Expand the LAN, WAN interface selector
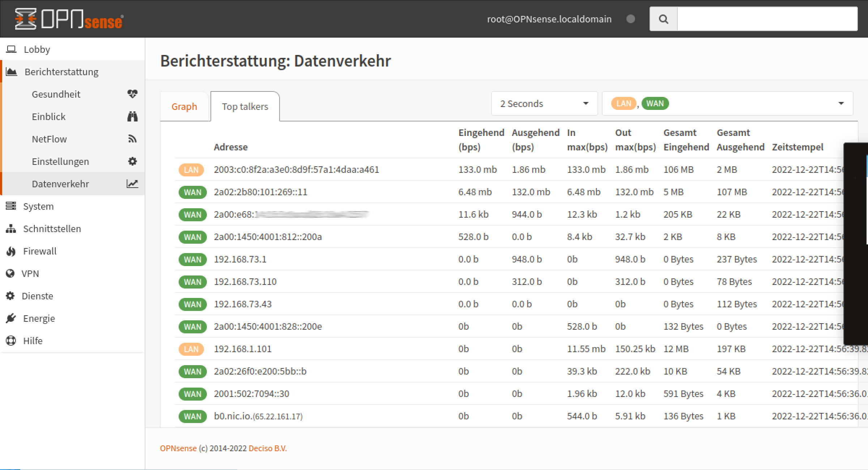Screen dimensions: 868x470 (x=727, y=104)
